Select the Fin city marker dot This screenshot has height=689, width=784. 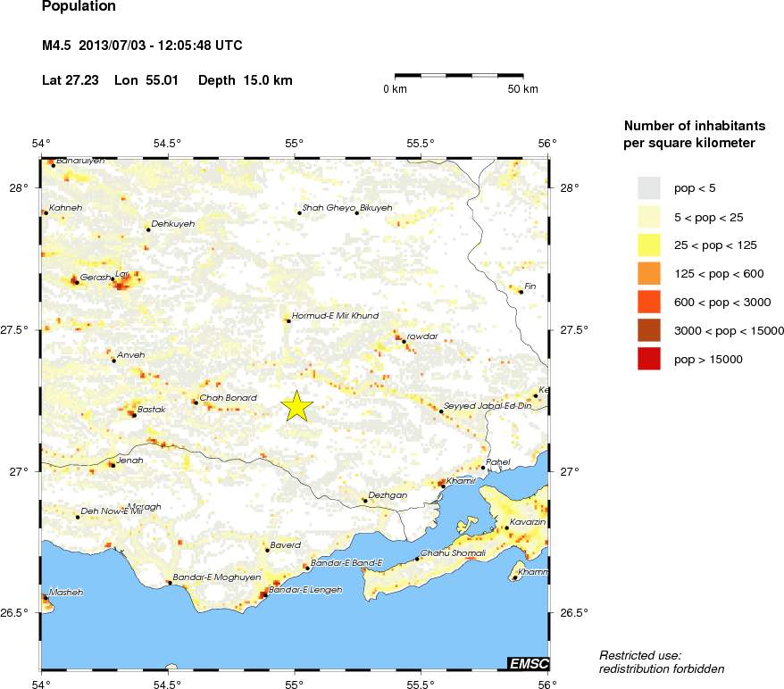(521, 291)
